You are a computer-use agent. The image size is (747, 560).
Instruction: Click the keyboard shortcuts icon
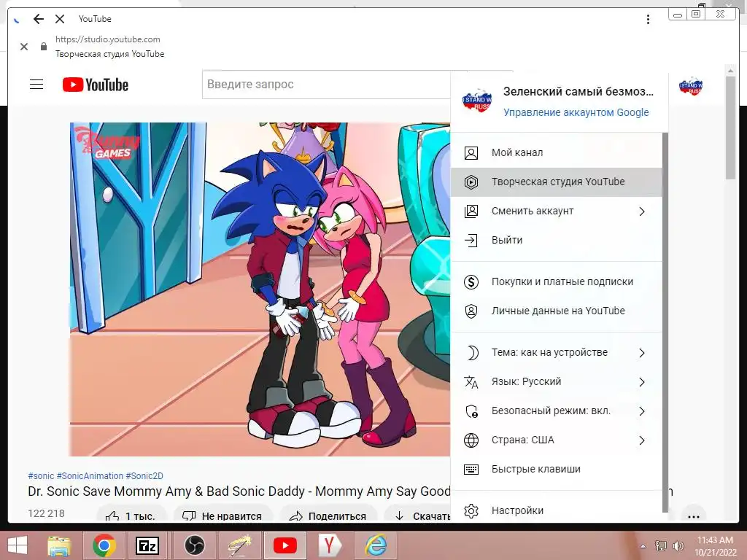tap(471, 470)
